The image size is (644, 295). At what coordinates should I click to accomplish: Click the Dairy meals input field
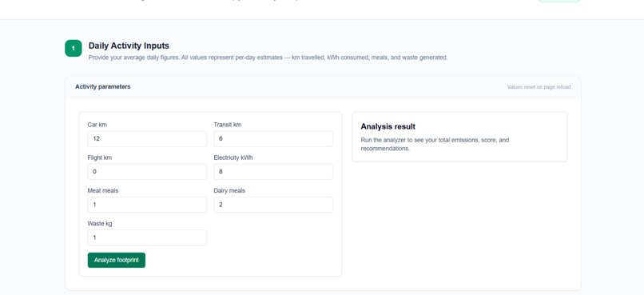coord(273,205)
